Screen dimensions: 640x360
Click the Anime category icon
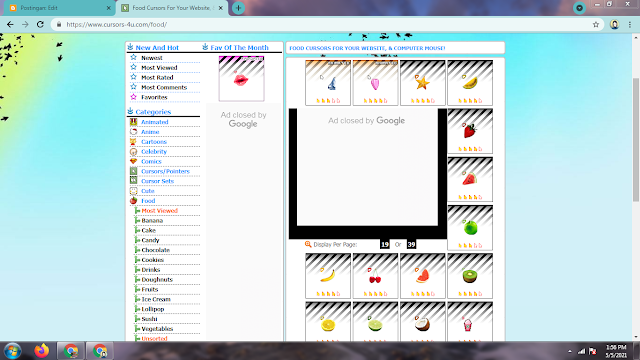point(133,131)
